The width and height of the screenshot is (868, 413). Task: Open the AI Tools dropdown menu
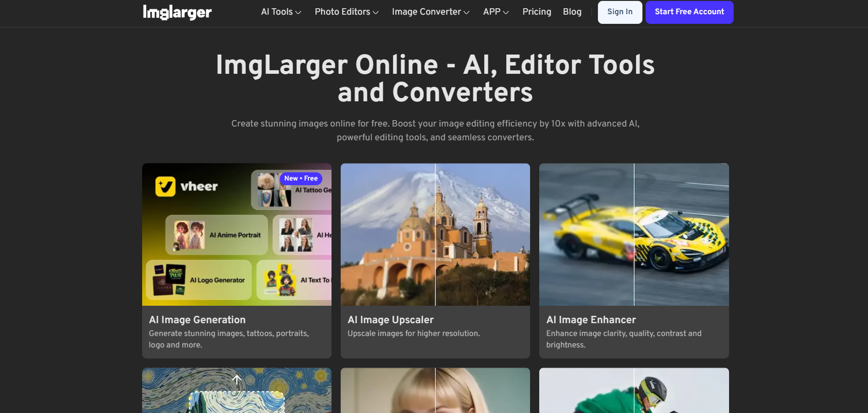(x=281, y=12)
